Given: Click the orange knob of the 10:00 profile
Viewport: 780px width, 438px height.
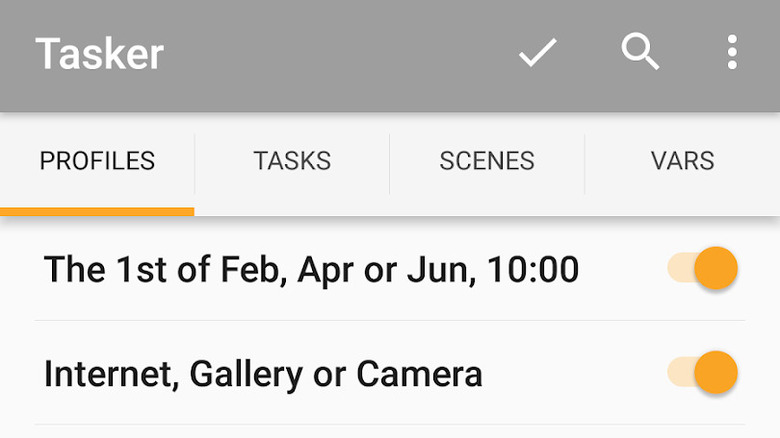Looking at the screenshot, I should point(716,269).
